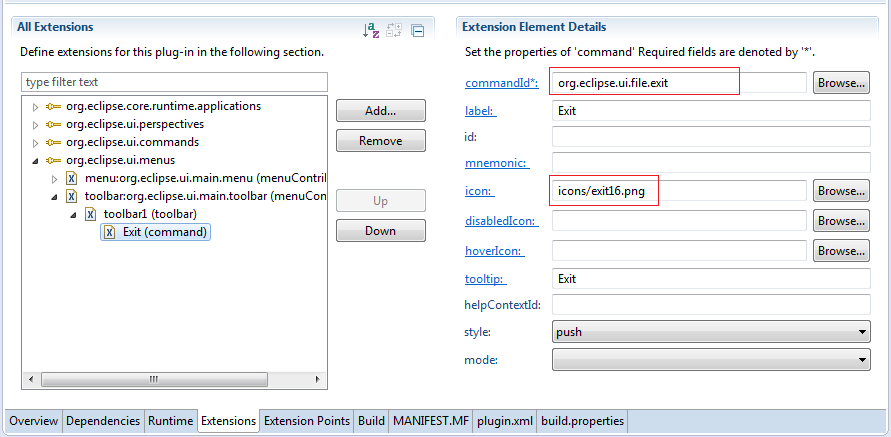Expand menu:org.eclipse.ui.main.menu contribution
891x437 pixels.
click(55, 179)
